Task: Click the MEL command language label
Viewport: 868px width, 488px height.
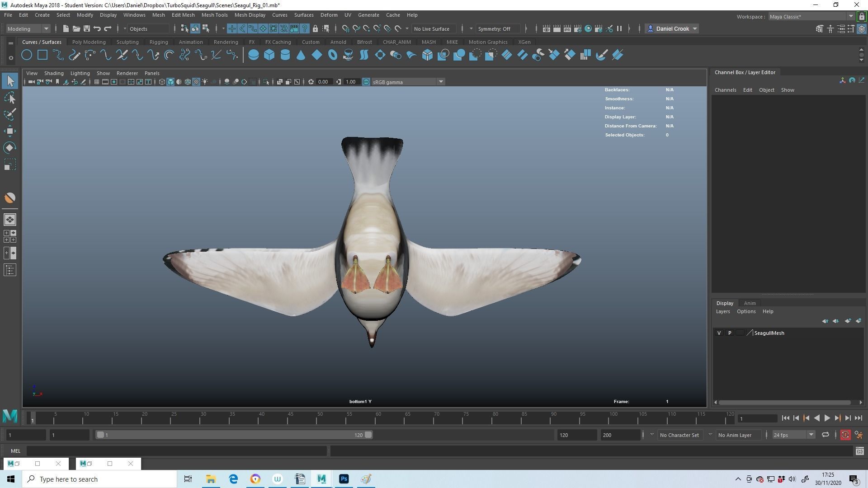Action: (x=15, y=451)
